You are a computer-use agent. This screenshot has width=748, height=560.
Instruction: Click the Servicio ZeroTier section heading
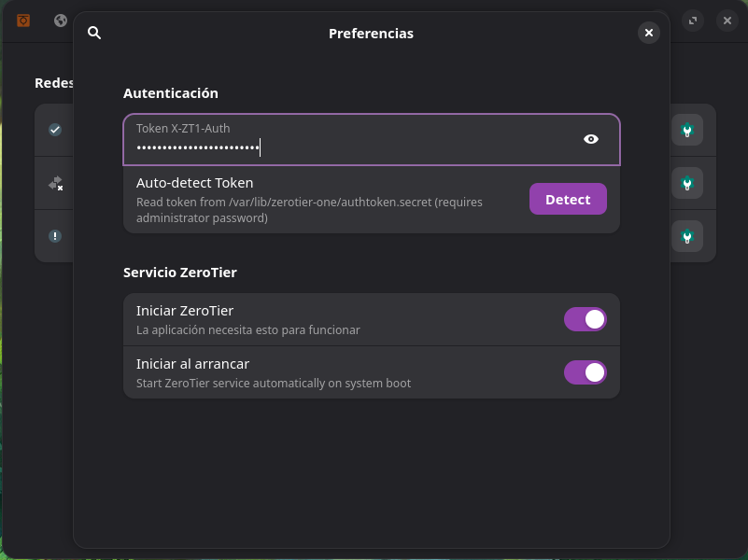pyautogui.click(x=180, y=273)
